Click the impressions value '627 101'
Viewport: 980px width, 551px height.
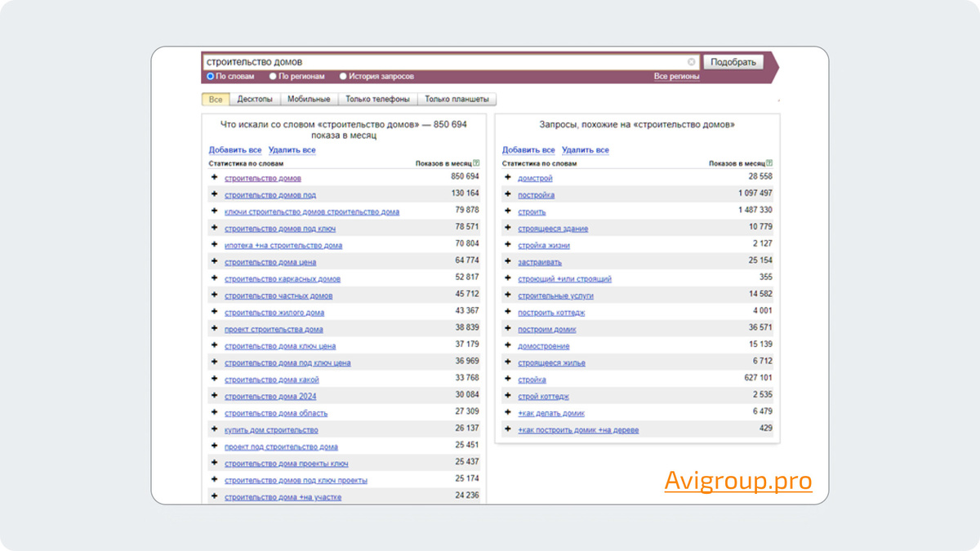pyautogui.click(x=758, y=378)
